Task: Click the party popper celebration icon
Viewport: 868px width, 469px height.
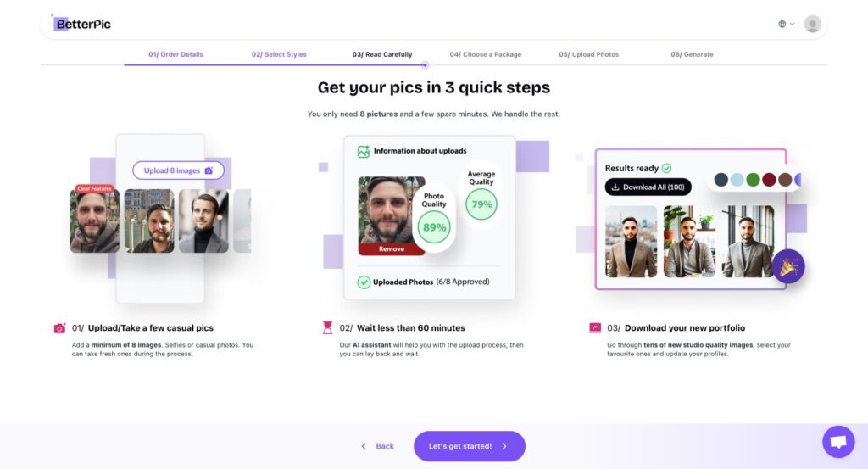Action: 788,266
